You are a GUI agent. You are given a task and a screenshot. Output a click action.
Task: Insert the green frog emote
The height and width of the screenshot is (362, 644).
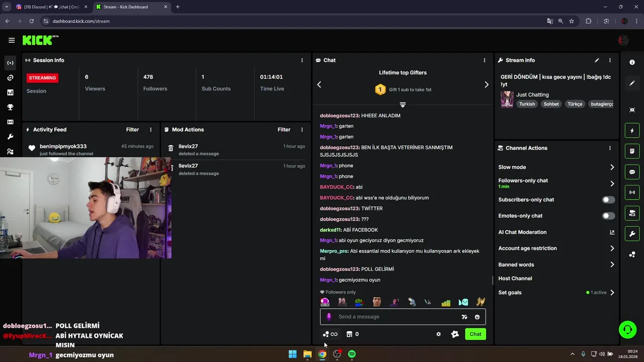pyautogui.click(x=359, y=302)
